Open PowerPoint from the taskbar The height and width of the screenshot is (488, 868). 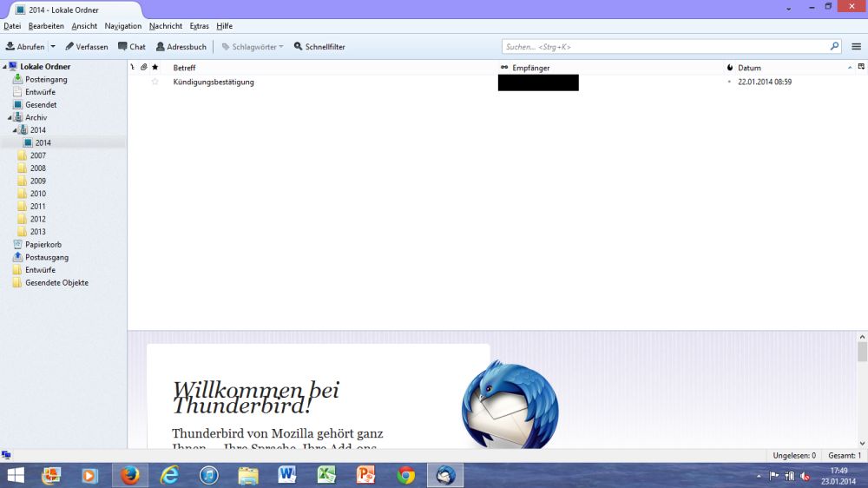(366, 475)
